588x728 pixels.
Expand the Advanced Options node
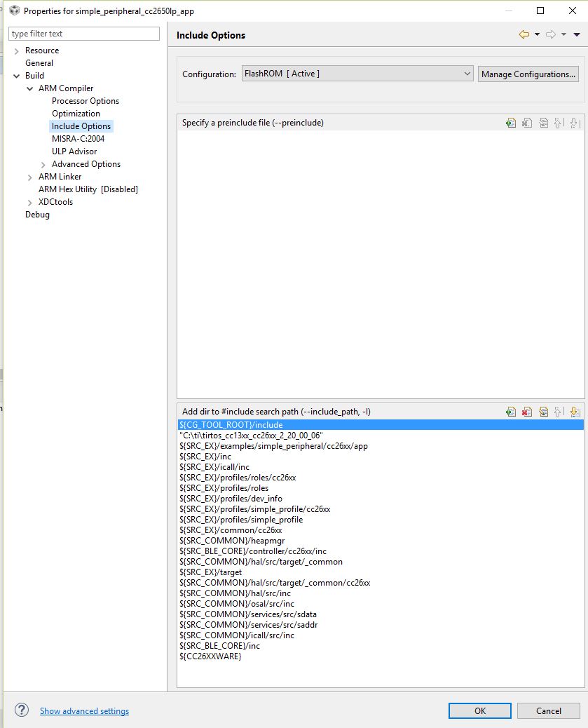[43, 165]
